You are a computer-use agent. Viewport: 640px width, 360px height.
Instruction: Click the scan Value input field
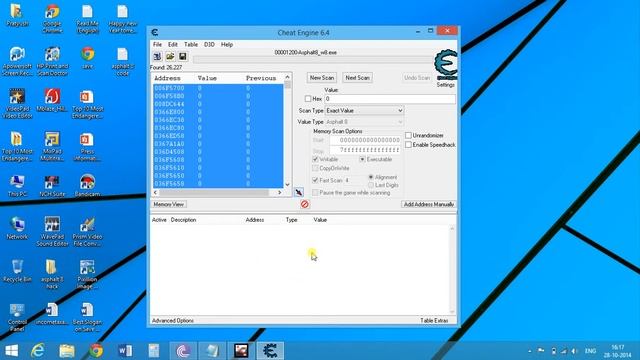click(390, 99)
